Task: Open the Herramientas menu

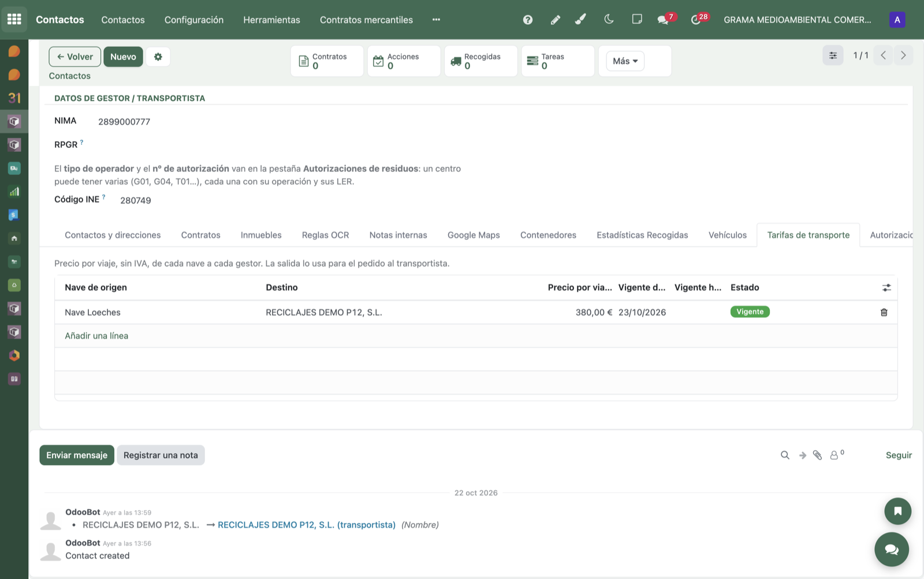Action: [271, 20]
